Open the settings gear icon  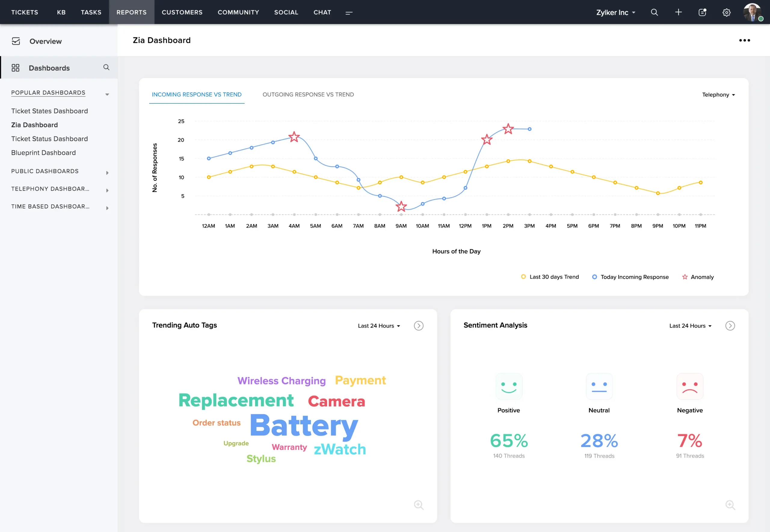coord(726,12)
